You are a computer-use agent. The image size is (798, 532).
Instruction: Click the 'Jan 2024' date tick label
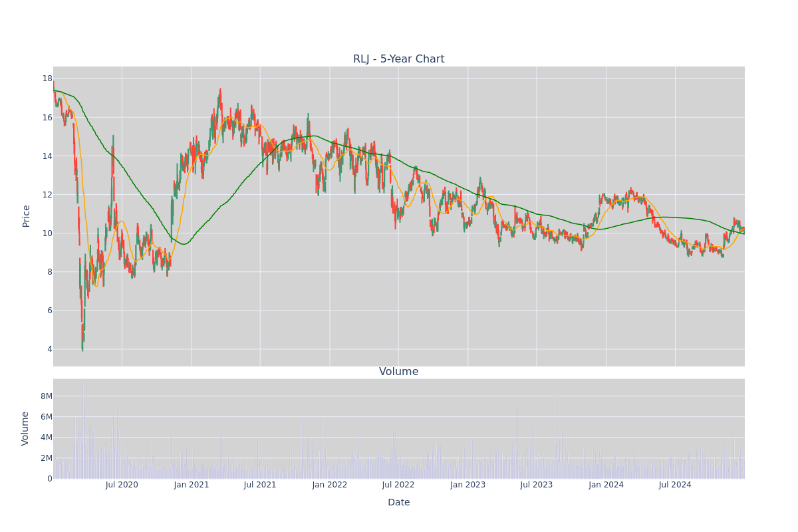606,485
